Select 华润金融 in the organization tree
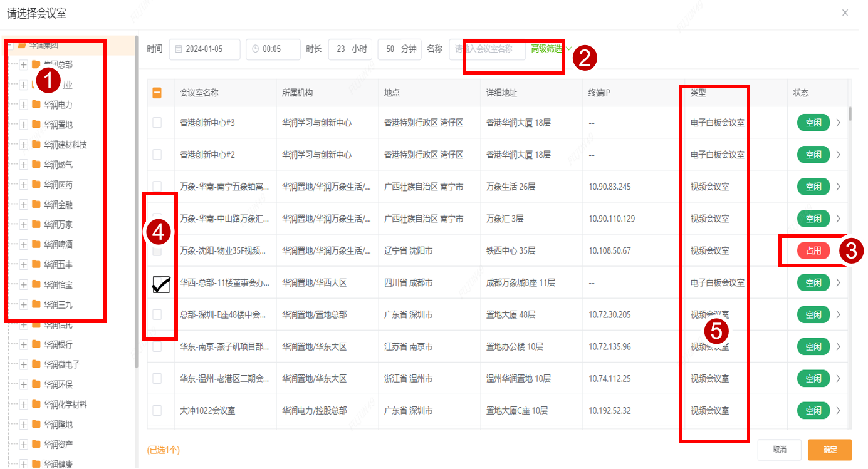This screenshot has width=868, height=469. [x=58, y=205]
